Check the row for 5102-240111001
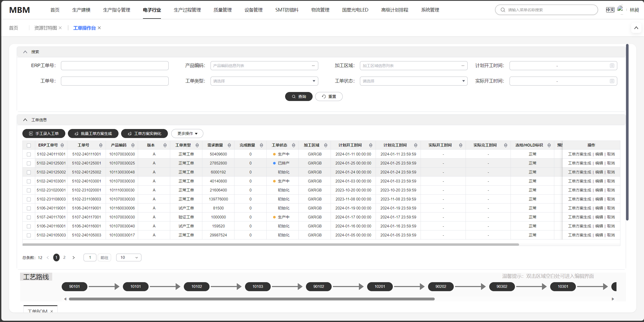The height and width of the screenshot is (322, 644). pyautogui.click(x=29, y=154)
